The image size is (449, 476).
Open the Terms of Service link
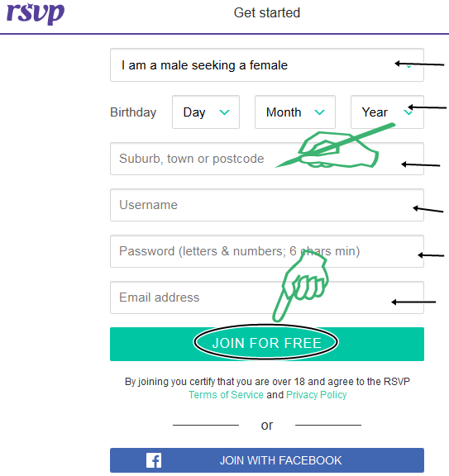pyautogui.click(x=226, y=395)
